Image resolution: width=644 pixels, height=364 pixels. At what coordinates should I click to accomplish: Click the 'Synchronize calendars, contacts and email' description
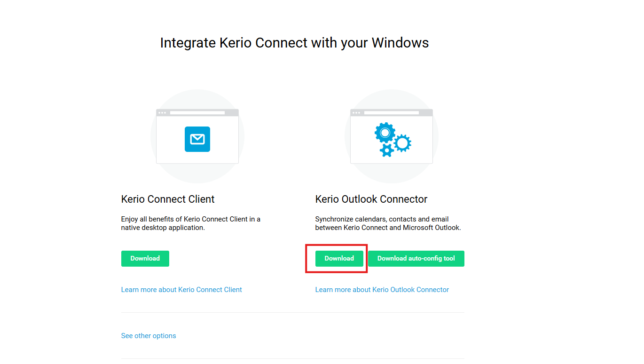388,223
